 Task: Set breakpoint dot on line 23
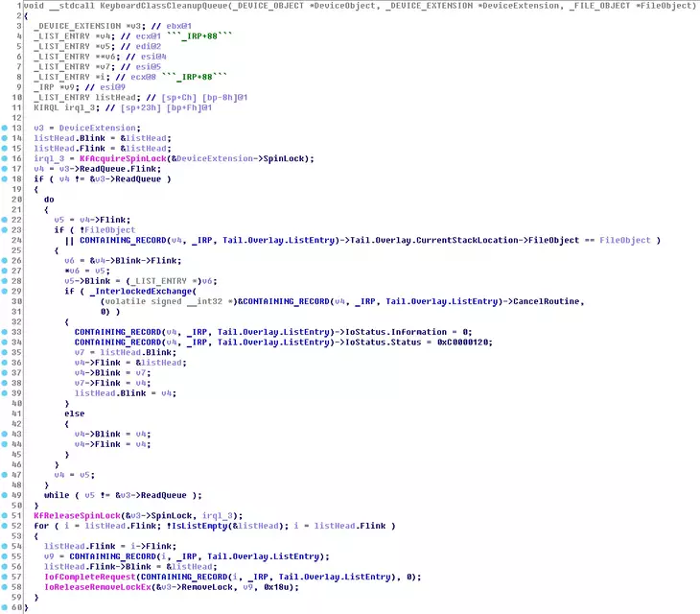coord(5,230)
